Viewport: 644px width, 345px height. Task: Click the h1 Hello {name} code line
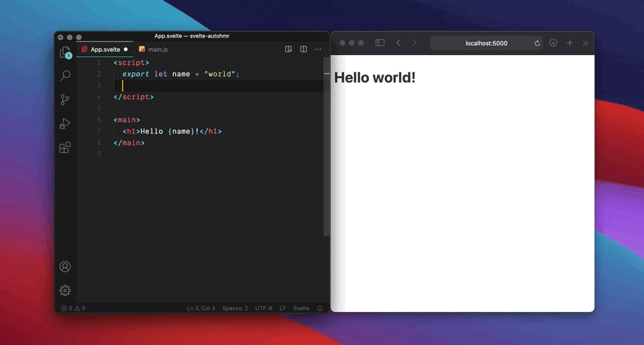coord(172,132)
